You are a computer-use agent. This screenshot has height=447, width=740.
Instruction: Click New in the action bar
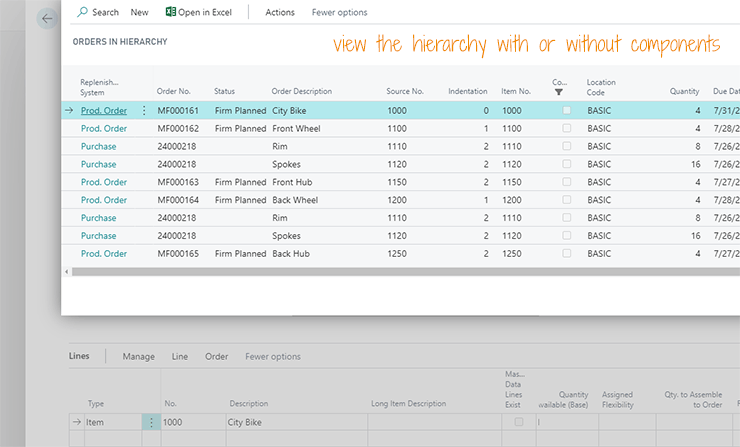click(139, 12)
